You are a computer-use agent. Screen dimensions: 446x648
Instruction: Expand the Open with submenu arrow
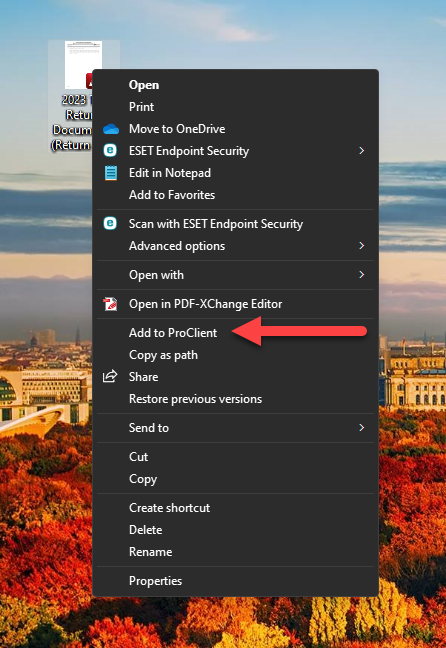pos(362,274)
